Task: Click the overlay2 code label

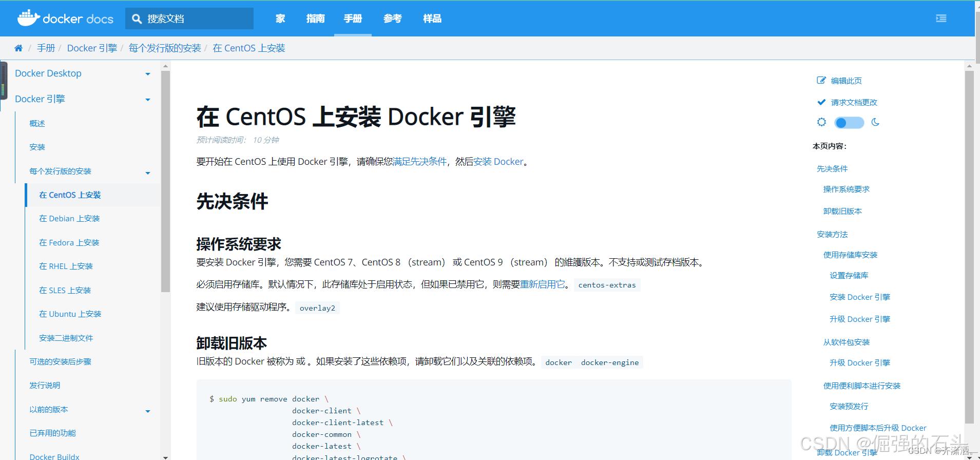Action: 317,308
